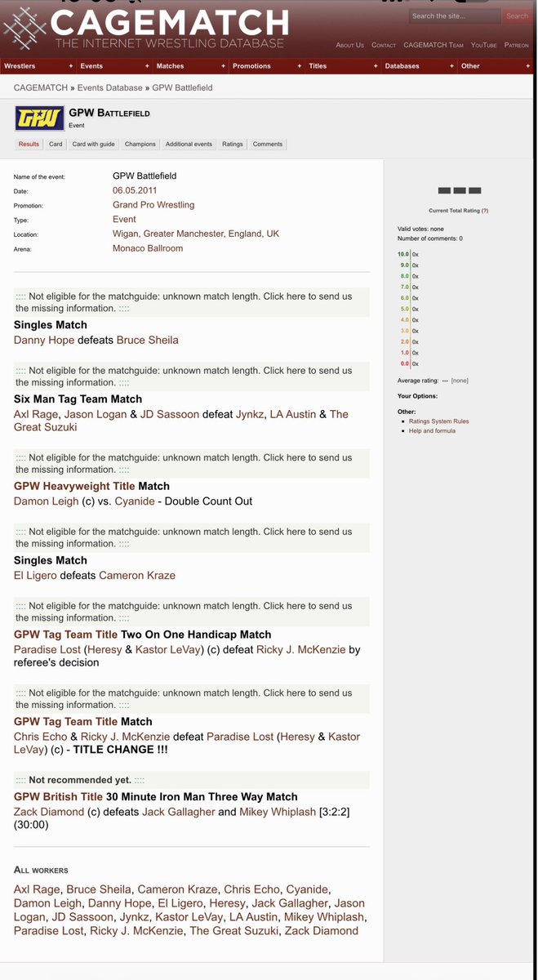Screen dimensions: 538x980
Task: Click the 10.0 rating row
Action: click(408, 254)
